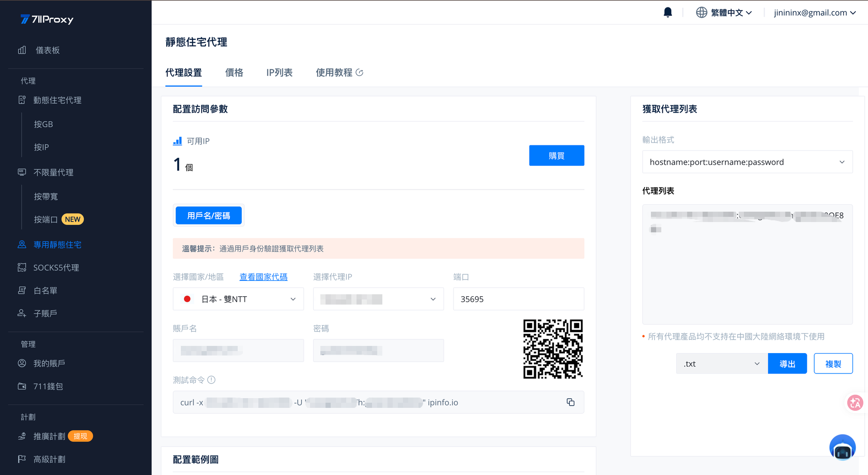The image size is (868, 475).
Task: Click the 代理列表 text area
Action: (747, 264)
